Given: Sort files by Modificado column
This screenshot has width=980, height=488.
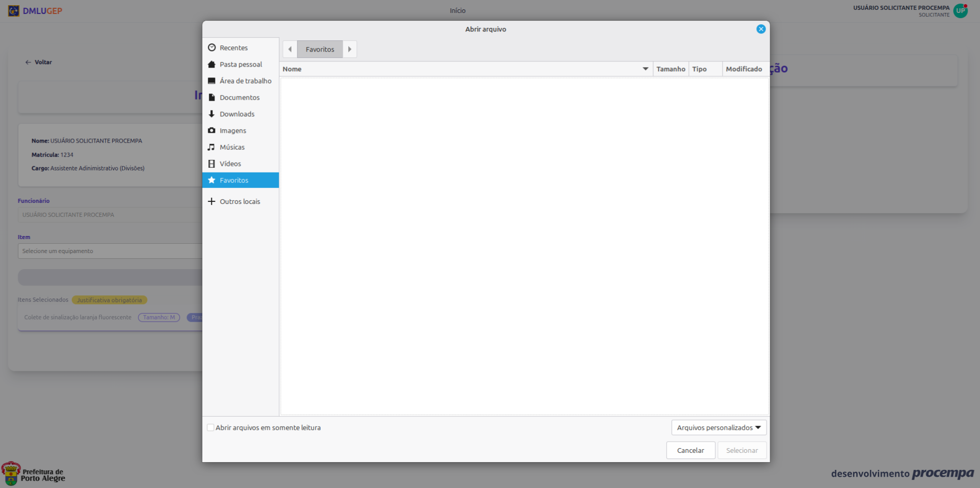Looking at the screenshot, I should 743,69.
